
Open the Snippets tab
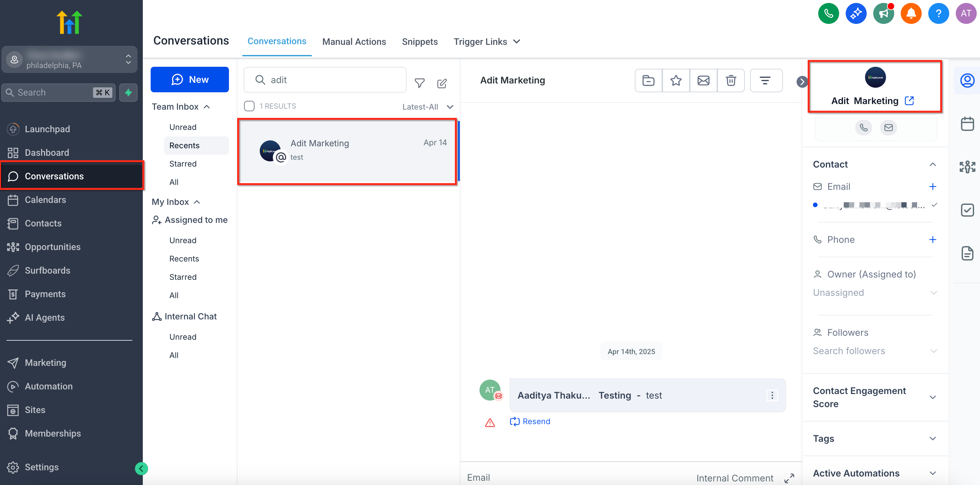(419, 42)
